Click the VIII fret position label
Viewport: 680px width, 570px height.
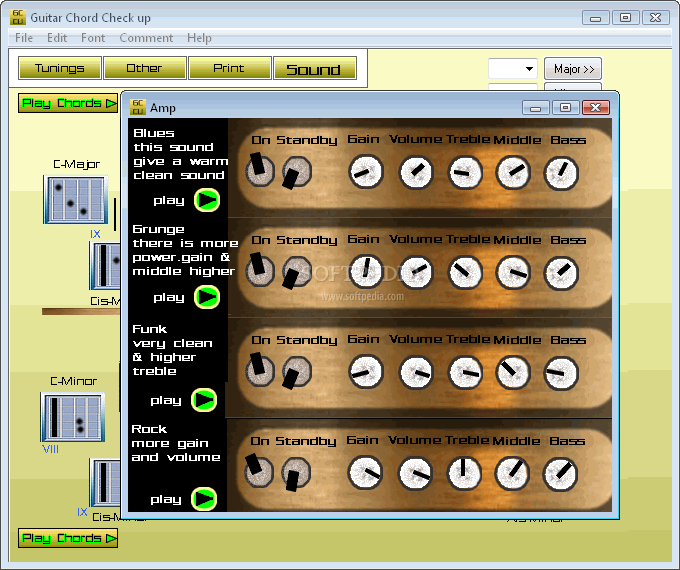point(51,449)
